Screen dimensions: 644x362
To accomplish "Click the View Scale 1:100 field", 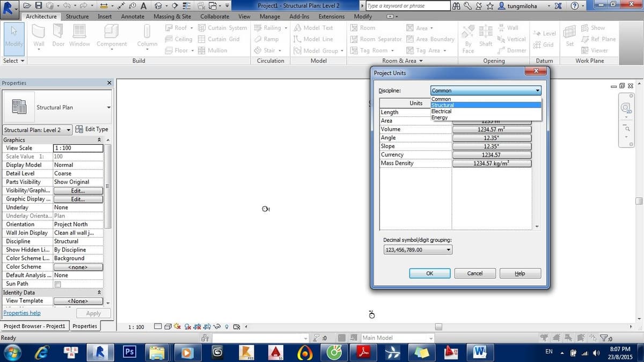I will (78, 148).
